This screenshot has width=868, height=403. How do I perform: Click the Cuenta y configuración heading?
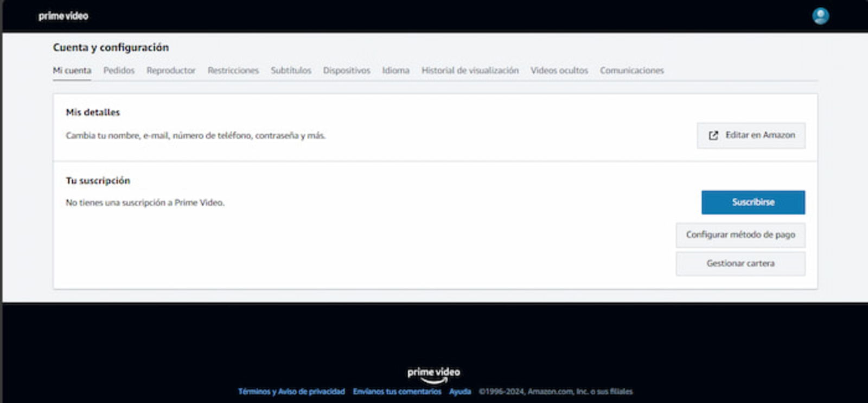(x=111, y=47)
